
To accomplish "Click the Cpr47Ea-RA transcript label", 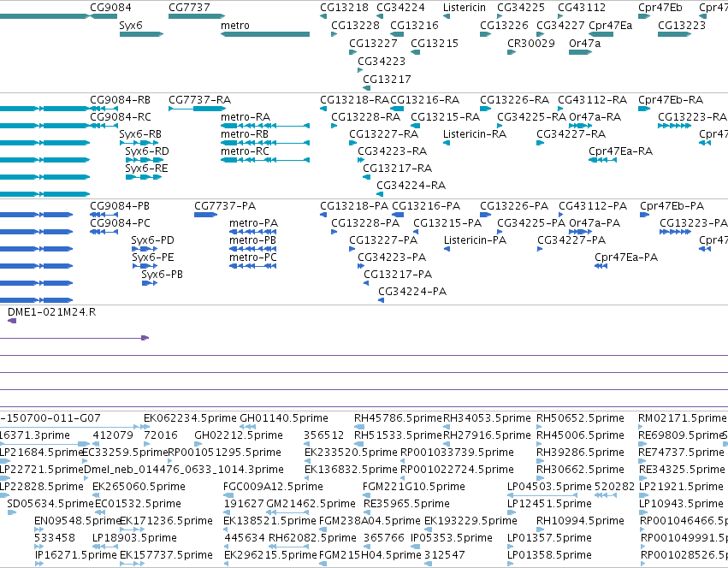I will [621, 151].
